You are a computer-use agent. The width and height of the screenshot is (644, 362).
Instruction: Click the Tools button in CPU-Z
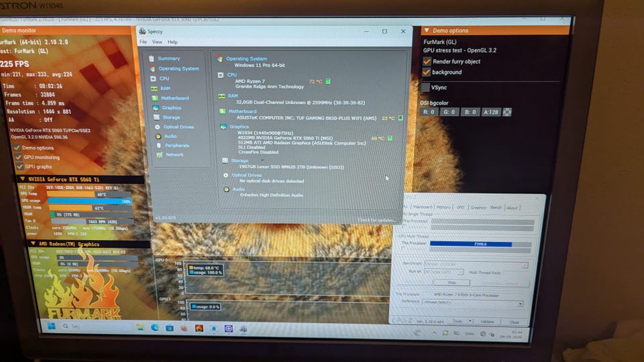457,321
